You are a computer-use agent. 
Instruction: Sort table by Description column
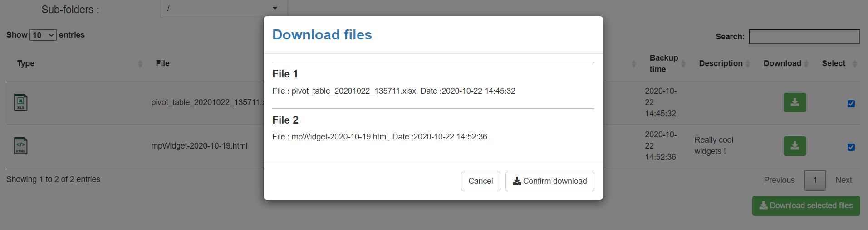click(x=748, y=64)
